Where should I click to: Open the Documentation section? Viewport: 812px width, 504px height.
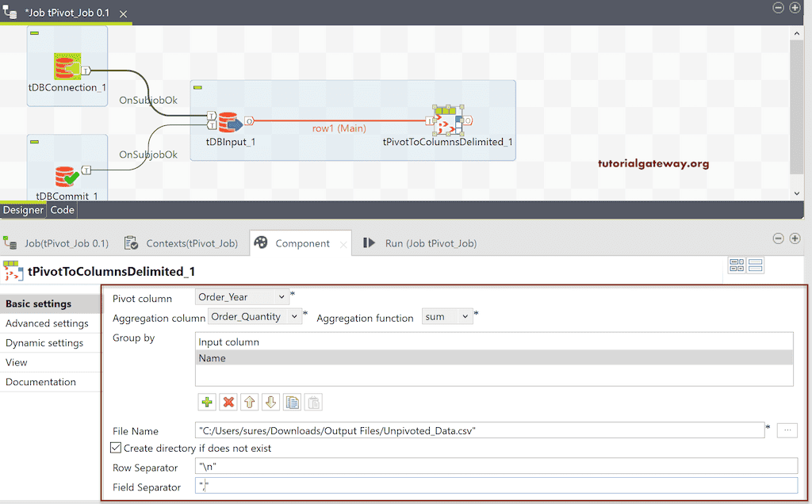point(51,382)
